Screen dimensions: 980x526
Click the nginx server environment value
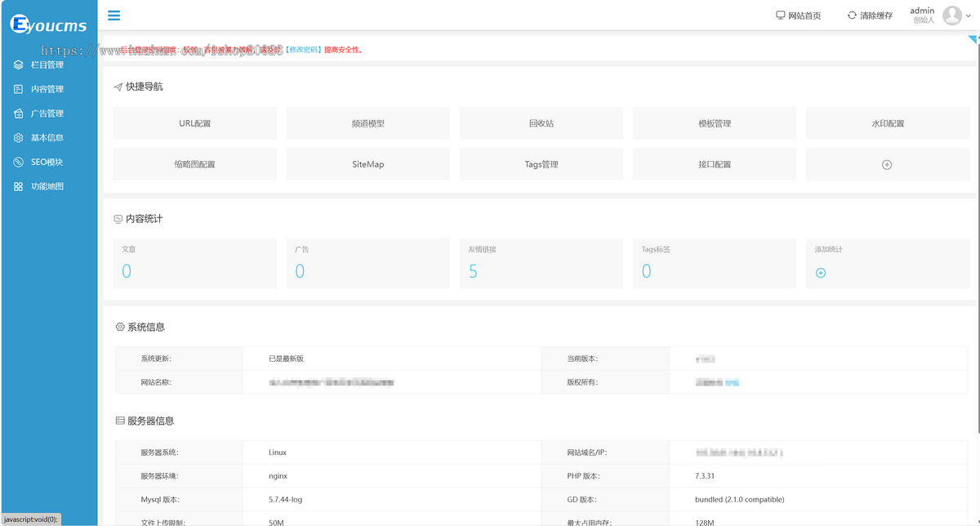pos(278,475)
